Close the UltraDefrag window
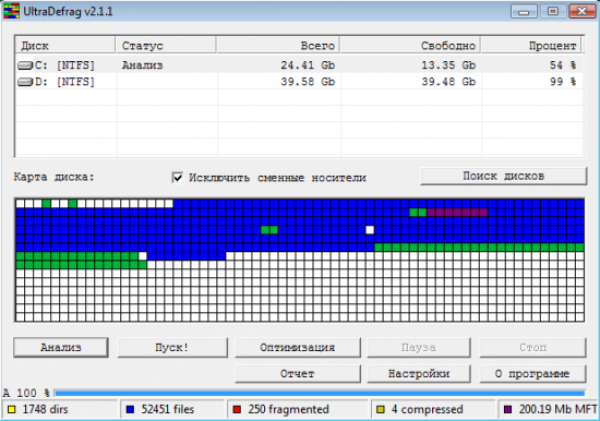 pos(582,11)
